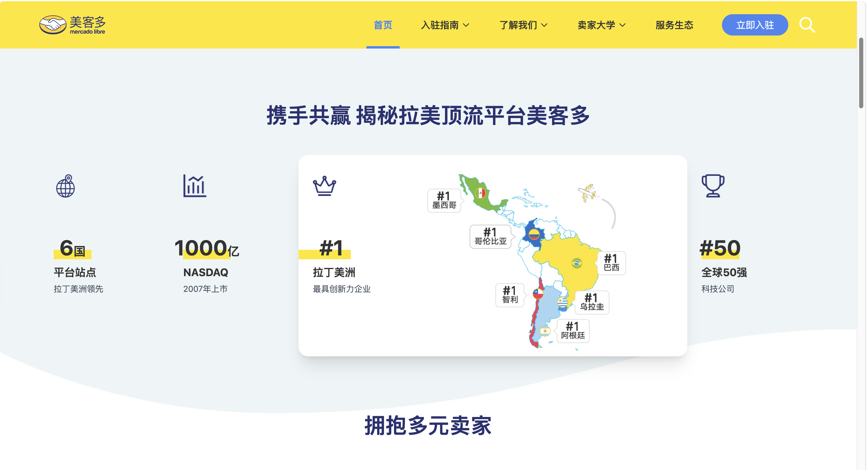Click the crown icon in the map card
This screenshot has height=470, width=868.
point(324,186)
